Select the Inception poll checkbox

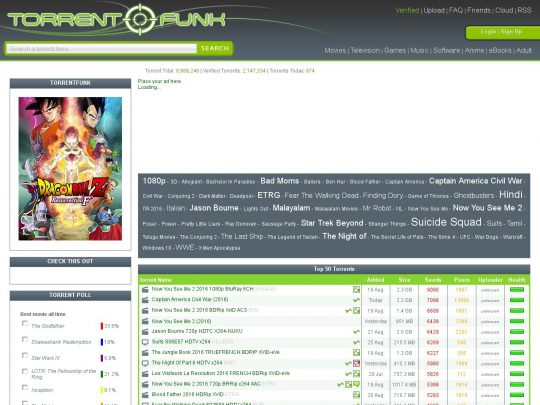coord(25,387)
